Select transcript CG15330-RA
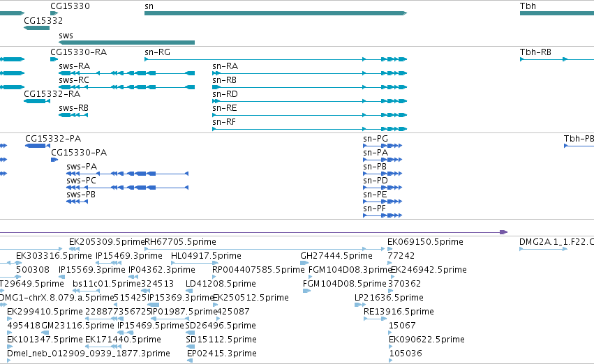This screenshot has height=364, width=594. pos(54,59)
